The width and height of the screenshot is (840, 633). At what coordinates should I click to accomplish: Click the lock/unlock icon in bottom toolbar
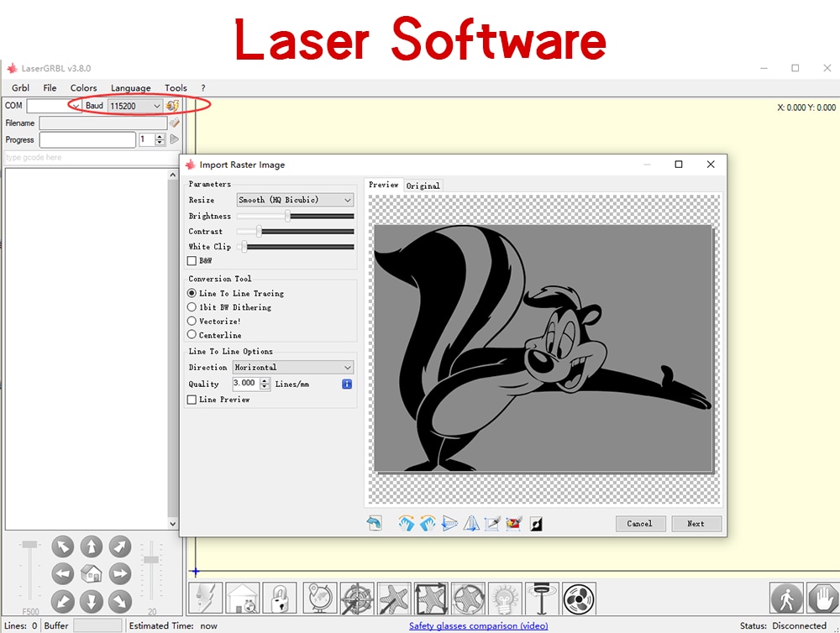click(x=280, y=599)
